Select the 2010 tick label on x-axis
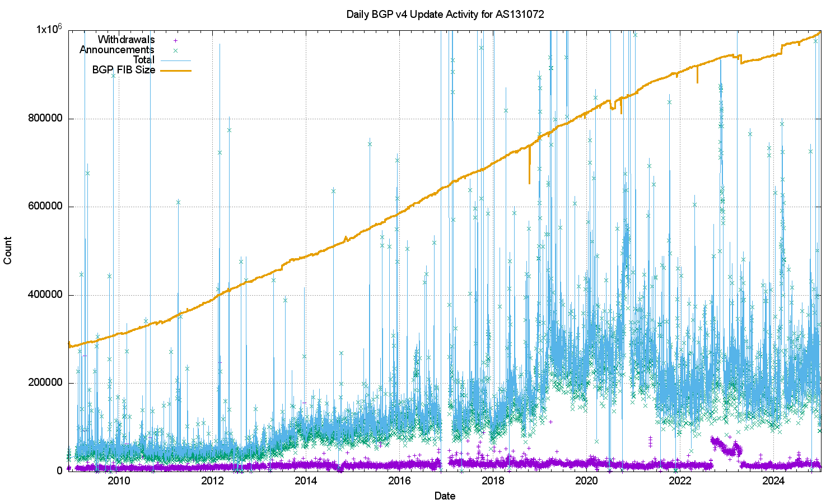The height and width of the screenshot is (504, 840). [119, 481]
